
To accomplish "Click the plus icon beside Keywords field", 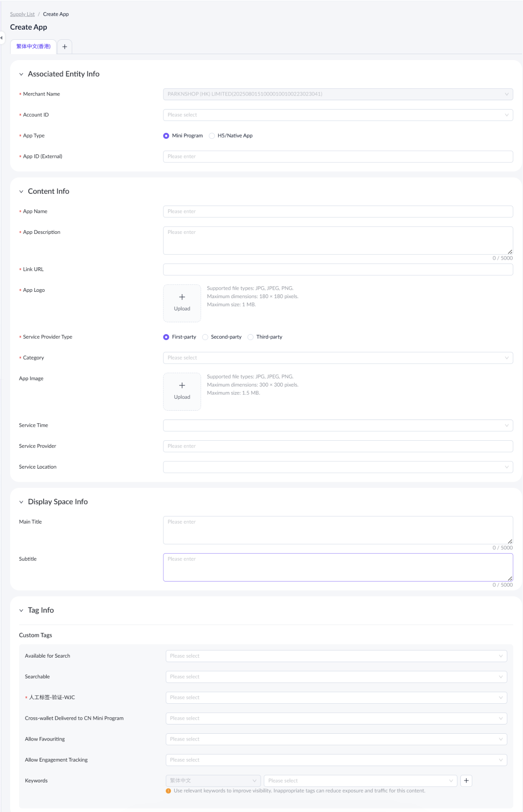I will click(466, 781).
